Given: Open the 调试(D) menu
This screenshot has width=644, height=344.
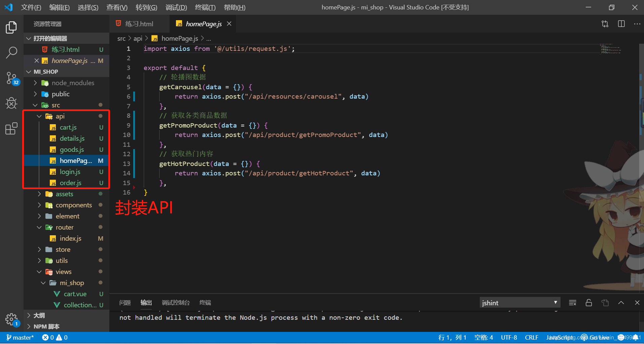Looking at the screenshot, I should coord(176,7).
